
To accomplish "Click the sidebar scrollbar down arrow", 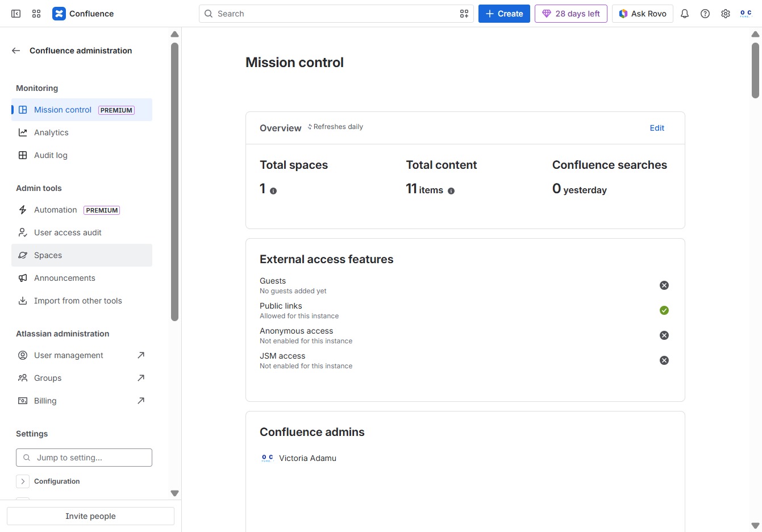I will click(x=175, y=493).
